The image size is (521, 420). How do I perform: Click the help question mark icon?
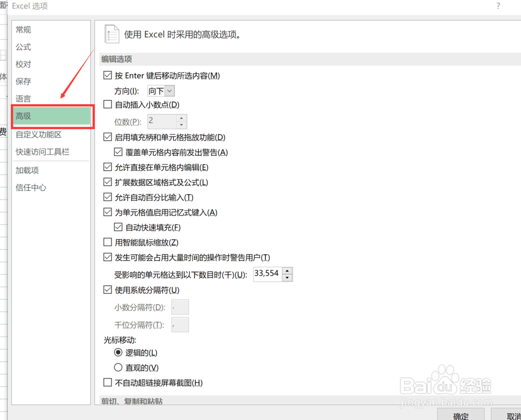pos(498,6)
